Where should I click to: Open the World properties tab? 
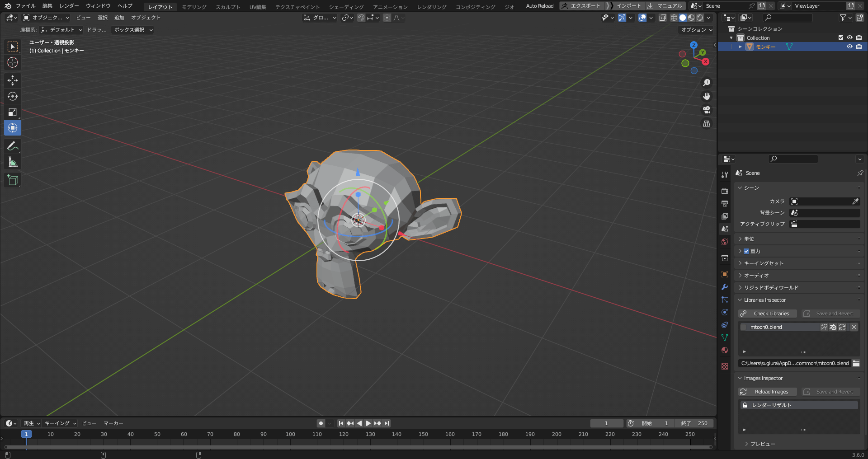click(725, 242)
